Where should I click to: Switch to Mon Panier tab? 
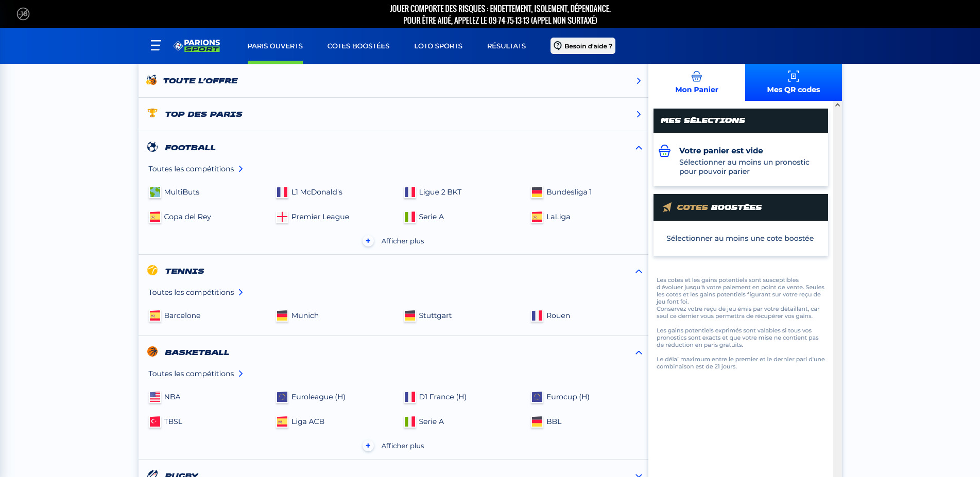coord(697,82)
